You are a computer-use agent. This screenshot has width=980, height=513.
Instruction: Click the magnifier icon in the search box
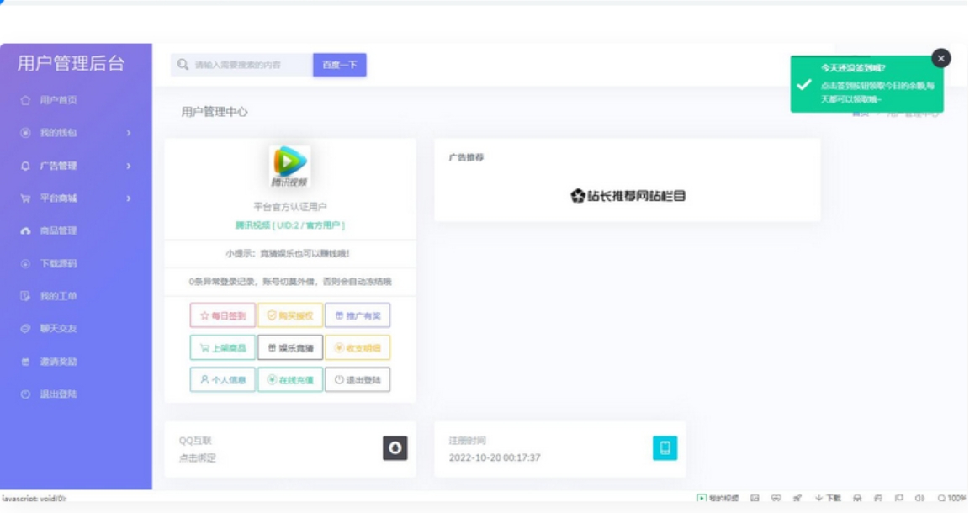(183, 65)
